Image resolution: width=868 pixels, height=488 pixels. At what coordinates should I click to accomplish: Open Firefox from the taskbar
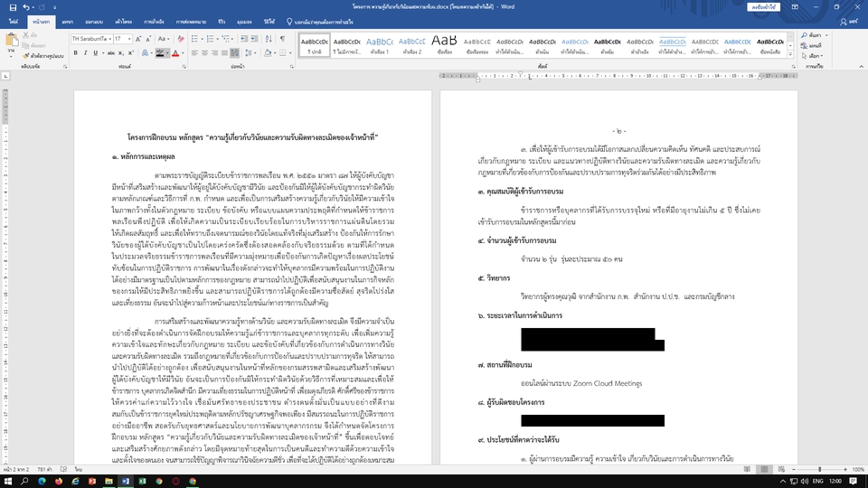(59, 482)
